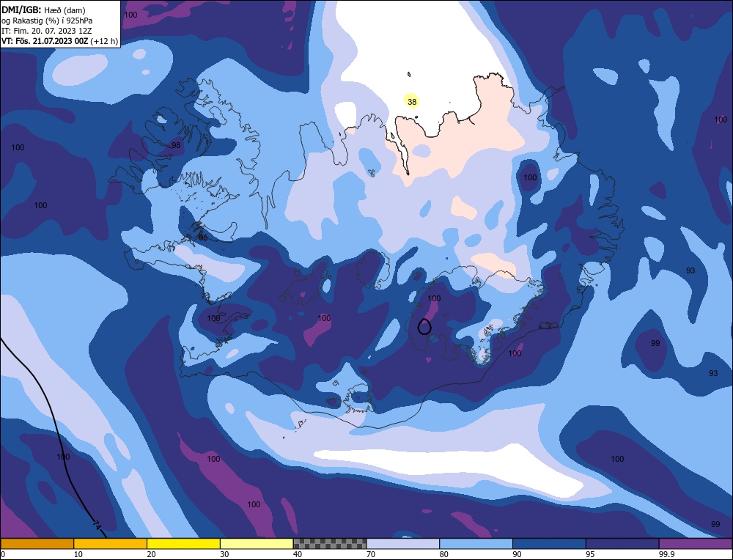Click the init time IT: Fim. 20. 07. 2023 12Z

click(47, 31)
